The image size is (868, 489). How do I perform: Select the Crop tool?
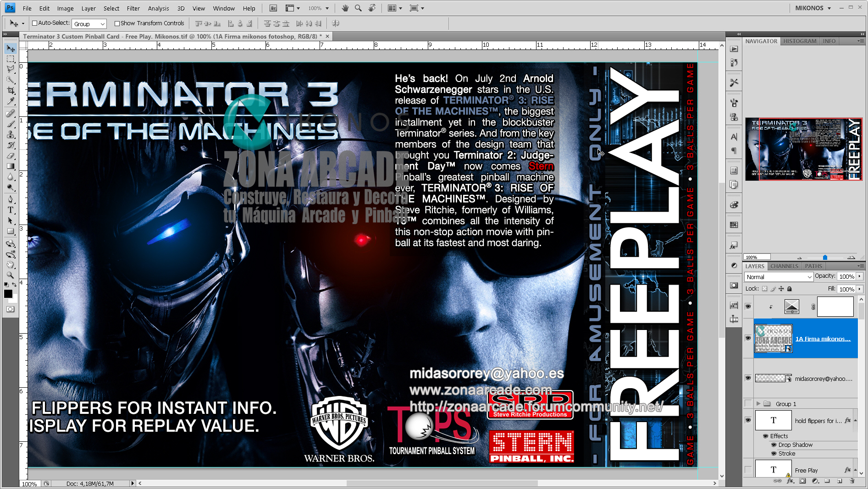click(x=11, y=91)
